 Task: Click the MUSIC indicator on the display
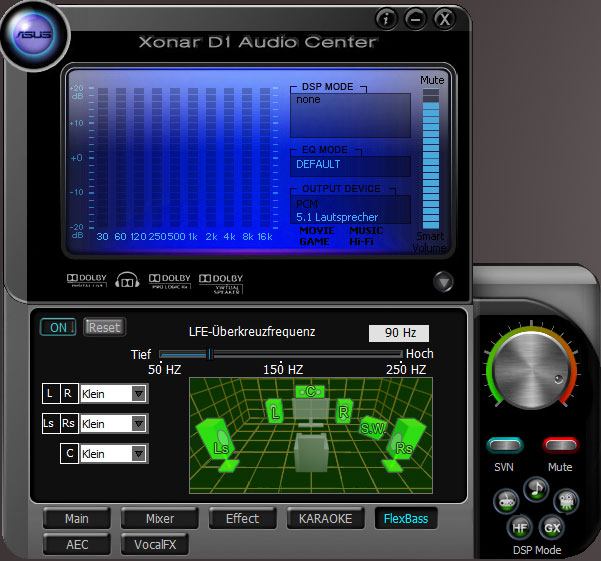[x=366, y=231]
